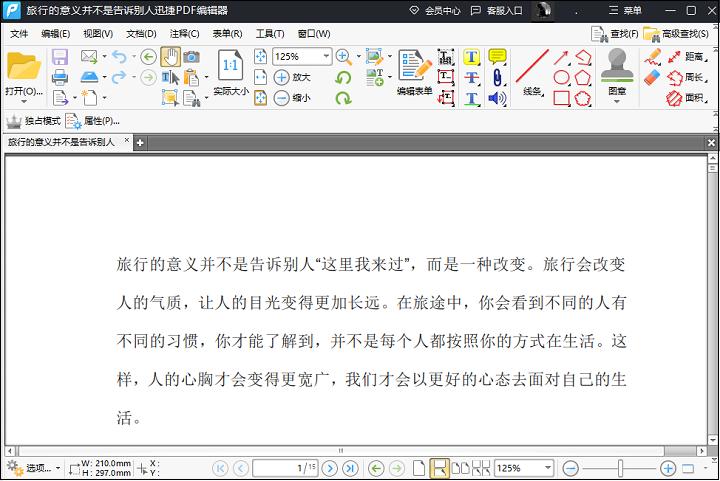Click the 查找(F) find button
The height and width of the screenshot is (481, 720).
pos(614,34)
